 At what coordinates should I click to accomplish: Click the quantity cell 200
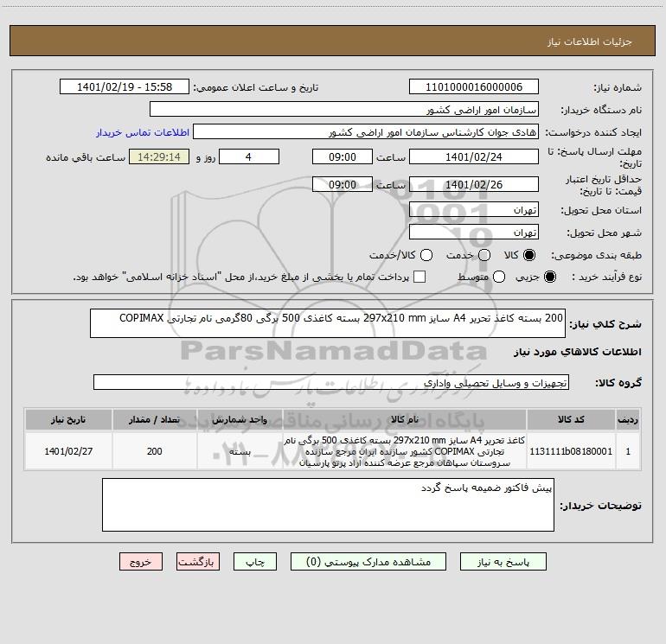coord(154,451)
